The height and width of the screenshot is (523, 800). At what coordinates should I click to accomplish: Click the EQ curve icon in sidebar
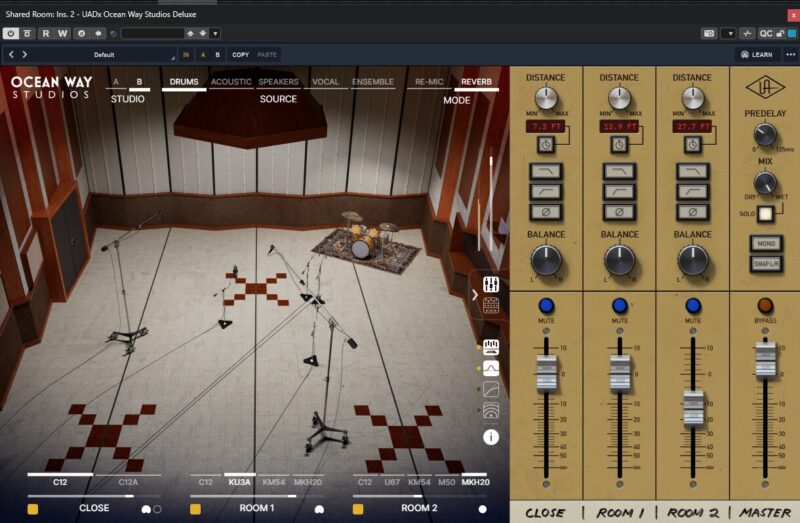491,368
